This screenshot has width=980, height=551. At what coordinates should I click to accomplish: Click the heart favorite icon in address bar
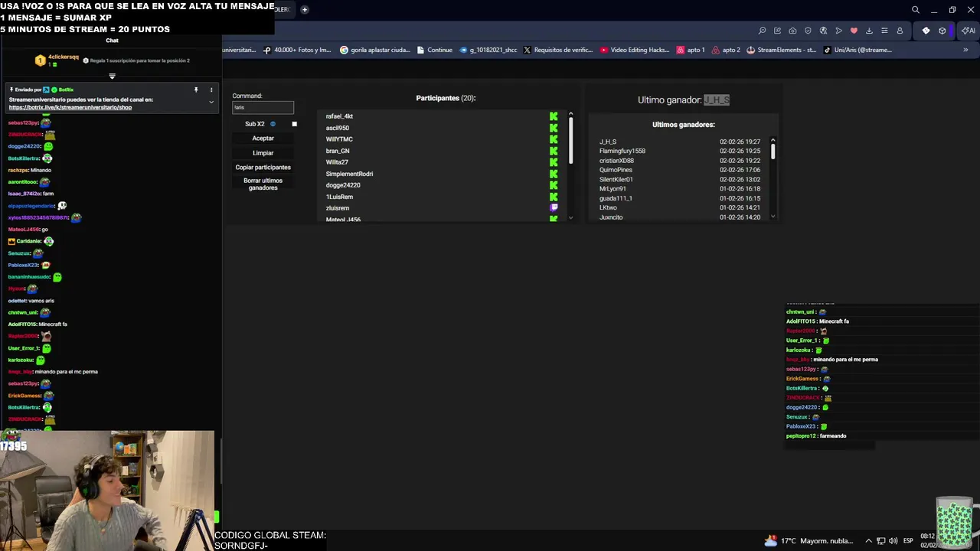854,31
